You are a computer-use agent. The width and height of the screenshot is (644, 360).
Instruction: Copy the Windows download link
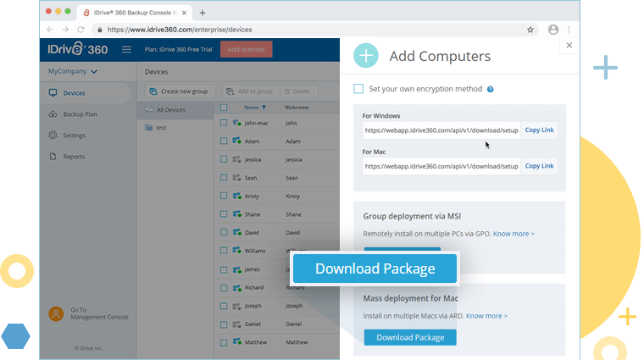(539, 130)
